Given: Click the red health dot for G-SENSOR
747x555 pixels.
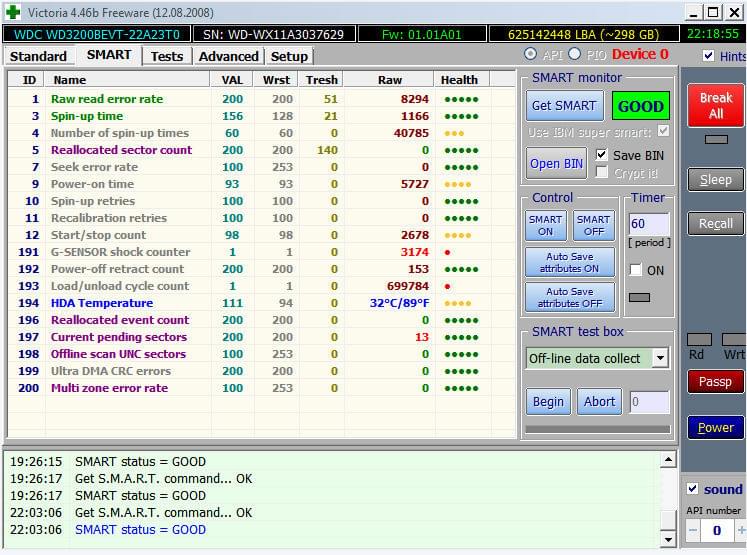Looking at the screenshot, I should click(447, 252).
